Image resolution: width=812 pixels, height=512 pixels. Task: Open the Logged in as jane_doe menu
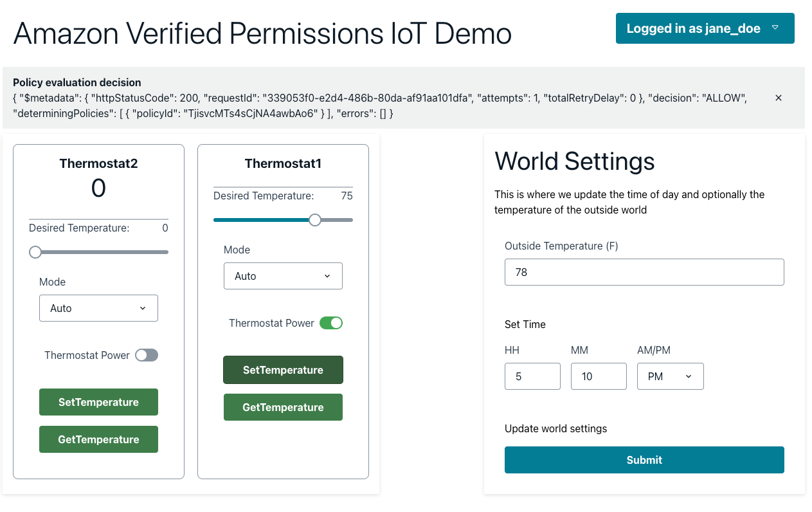click(x=705, y=28)
